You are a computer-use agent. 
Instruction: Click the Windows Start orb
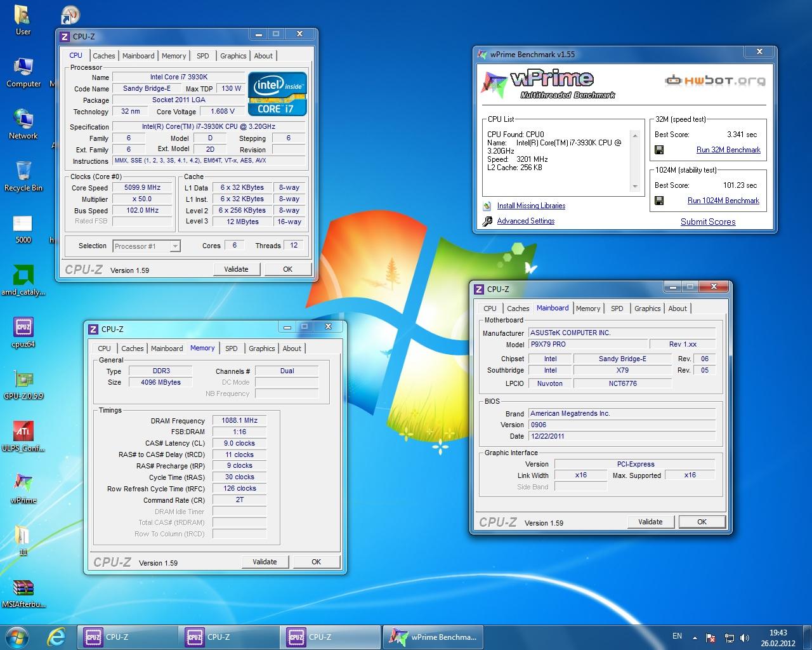pyautogui.click(x=17, y=636)
